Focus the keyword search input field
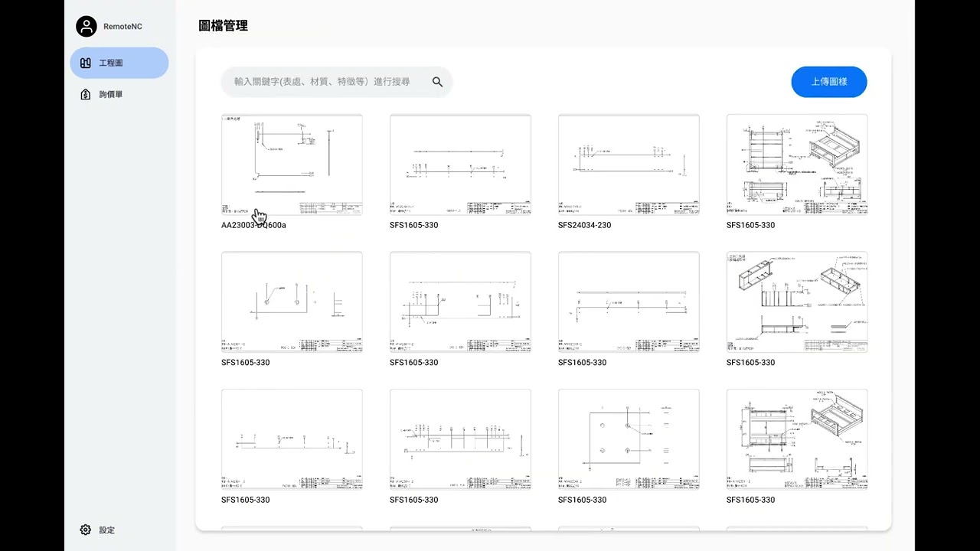This screenshot has width=980, height=551. 337,82
